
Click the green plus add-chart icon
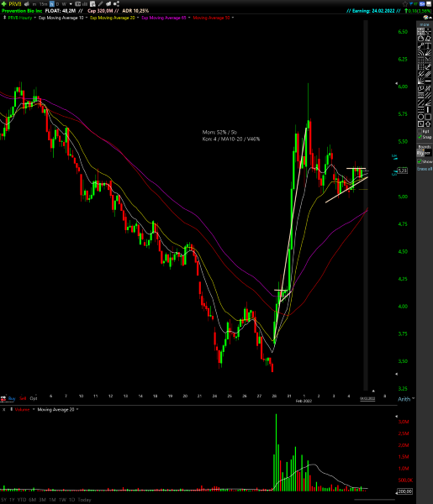4,4
